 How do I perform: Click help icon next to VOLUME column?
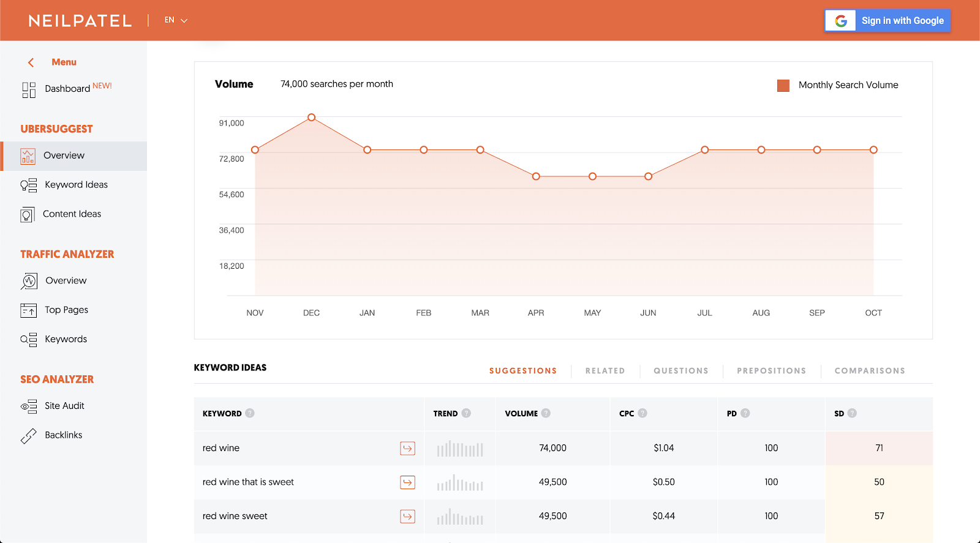point(546,413)
